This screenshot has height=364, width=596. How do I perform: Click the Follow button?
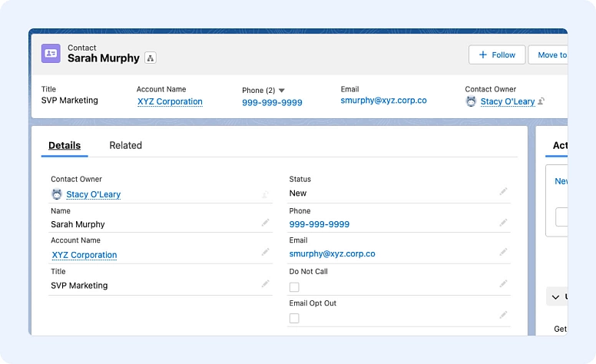coord(497,55)
